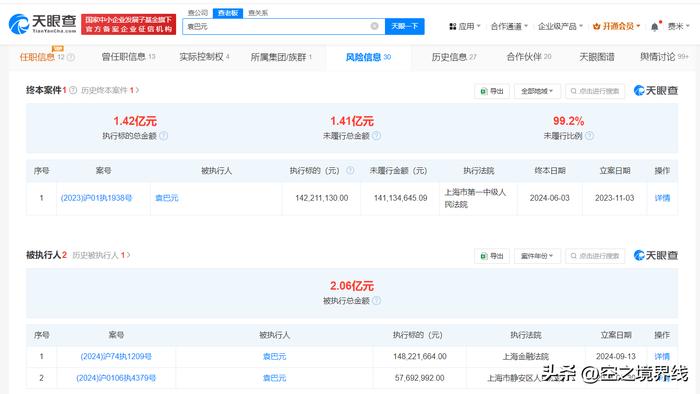Viewport: 700px width, 394px height.
Task: Expand 历史终本案件 link
Action: tap(110, 90)
